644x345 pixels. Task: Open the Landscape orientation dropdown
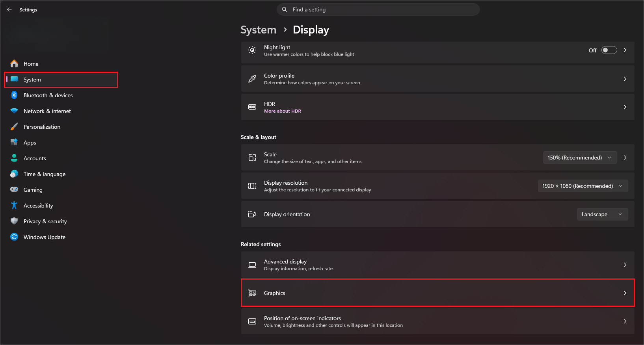[x=602, y=214]
